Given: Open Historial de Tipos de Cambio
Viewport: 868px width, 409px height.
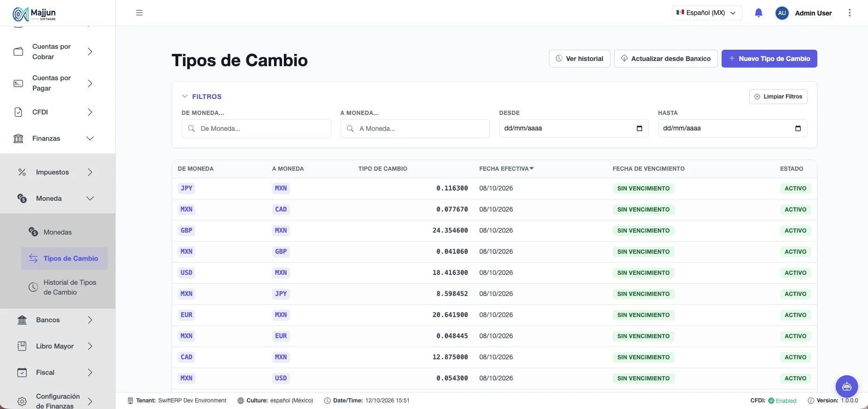Looking at the screenshot, I should click(64, 287).
